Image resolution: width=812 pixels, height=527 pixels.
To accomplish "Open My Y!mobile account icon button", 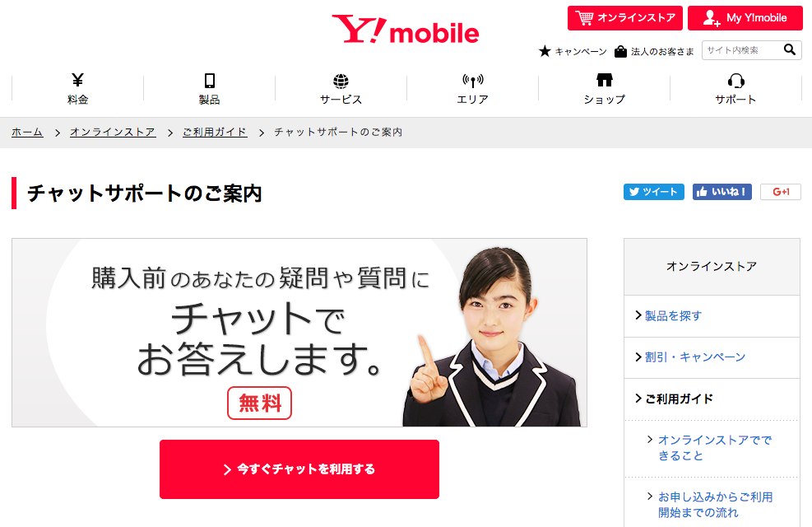I will pos(712,18).
